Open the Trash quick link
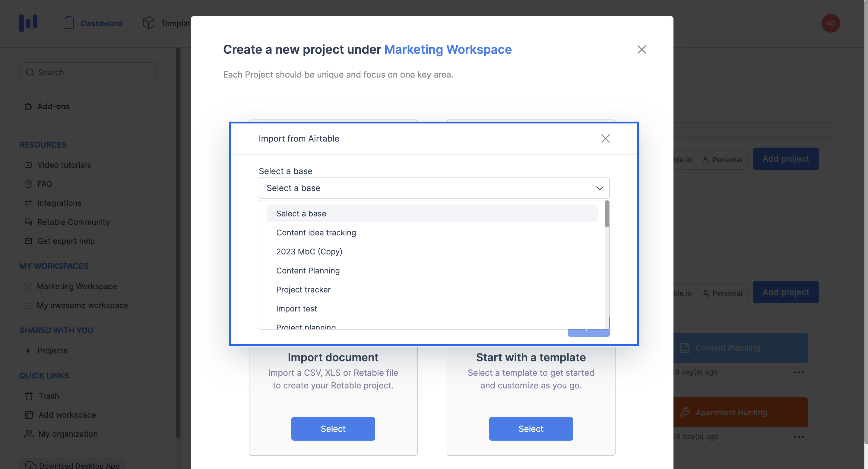 49,395
